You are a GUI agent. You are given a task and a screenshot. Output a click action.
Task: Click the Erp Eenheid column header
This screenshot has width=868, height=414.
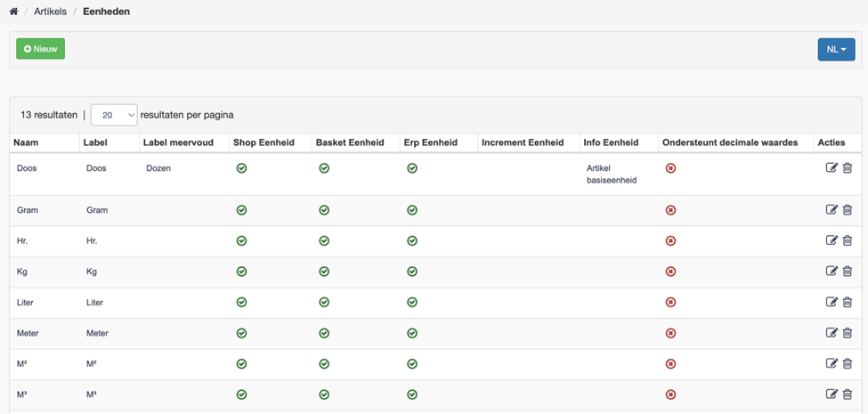(431, 142)
